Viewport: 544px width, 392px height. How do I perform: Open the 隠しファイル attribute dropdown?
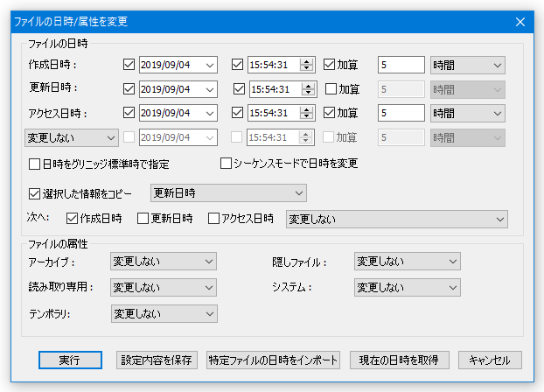coord(408,262)
